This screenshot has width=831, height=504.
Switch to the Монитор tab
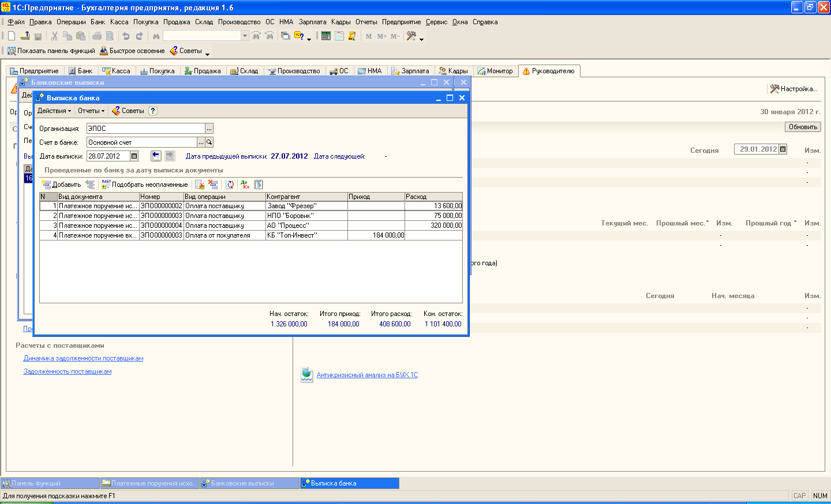pos(495,71)
